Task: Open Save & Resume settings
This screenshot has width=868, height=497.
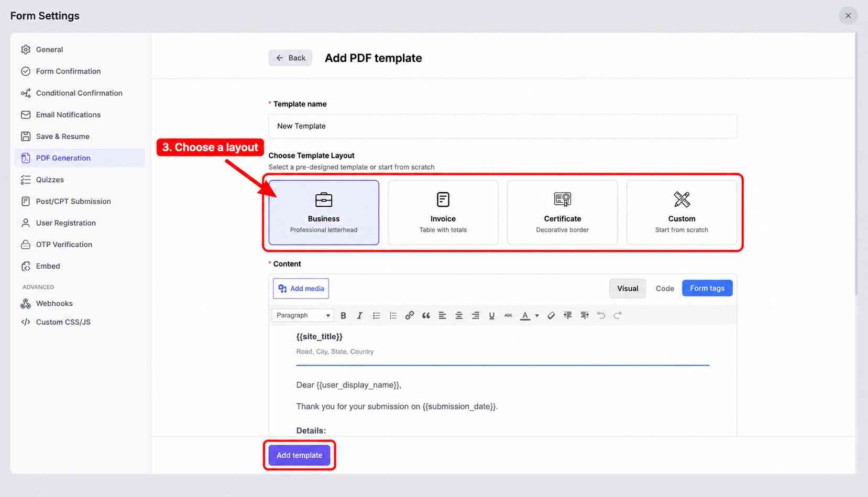Action: coord(80,136)
